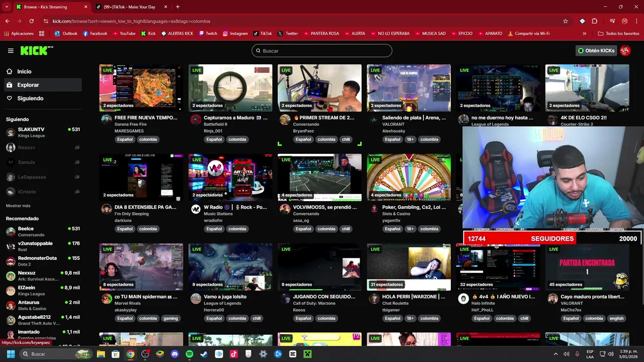Open recommended channel Agustabell212

(x=43, y=320)
